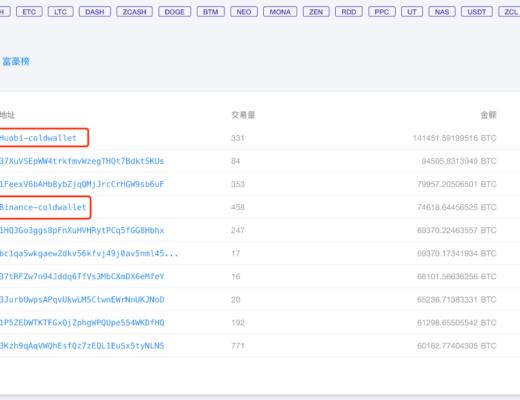520x400 pixels.
Task: Click transaction count 84
Action: [236, 161]
